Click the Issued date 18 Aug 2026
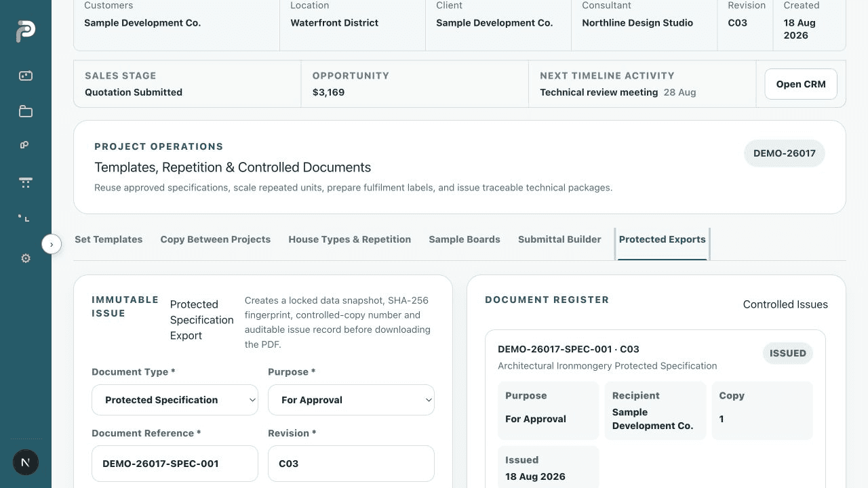Screen dimensions: 868x488 [x=535, y=476]
